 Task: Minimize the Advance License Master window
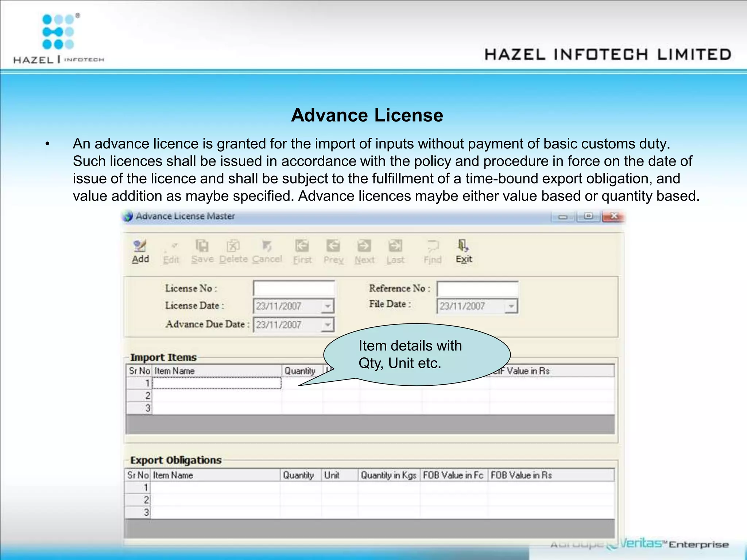point(563,217)
